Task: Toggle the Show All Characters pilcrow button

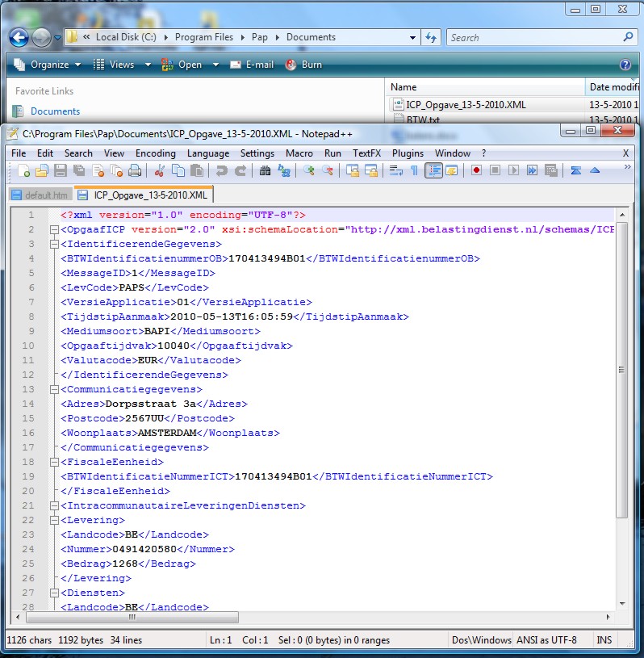Action: tap(414, 170)
